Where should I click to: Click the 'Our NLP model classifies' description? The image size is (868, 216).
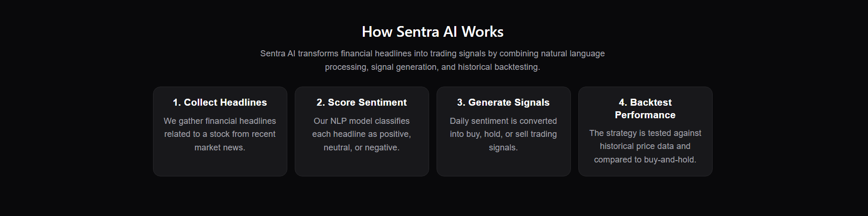point(362,134)
